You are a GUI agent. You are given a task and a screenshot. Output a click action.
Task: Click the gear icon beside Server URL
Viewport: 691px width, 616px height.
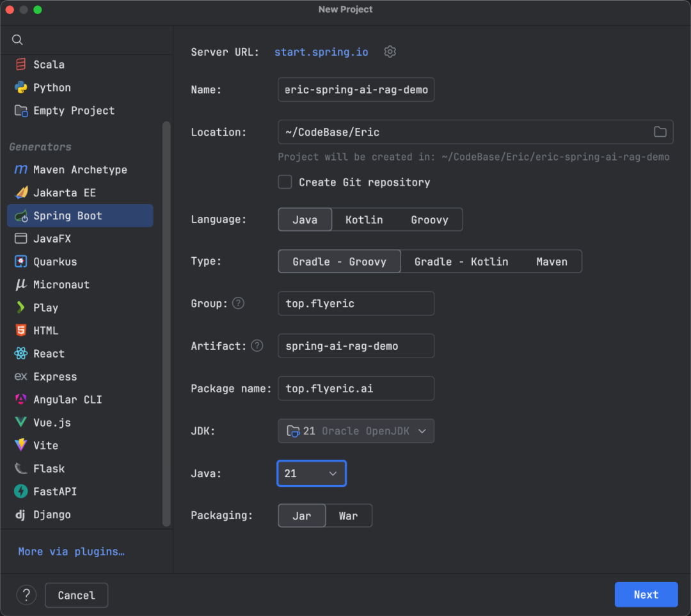coord(390,52)
